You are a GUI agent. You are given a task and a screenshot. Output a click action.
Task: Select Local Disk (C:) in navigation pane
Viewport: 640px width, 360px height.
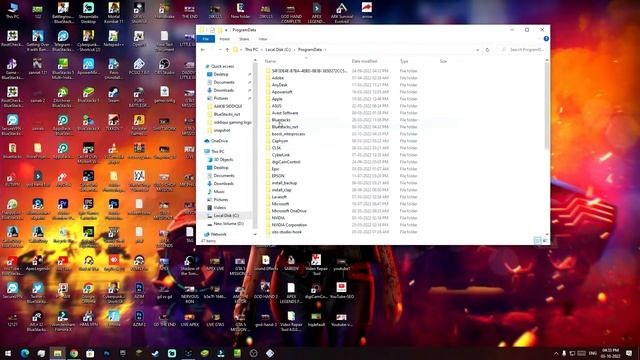[226, 216]
